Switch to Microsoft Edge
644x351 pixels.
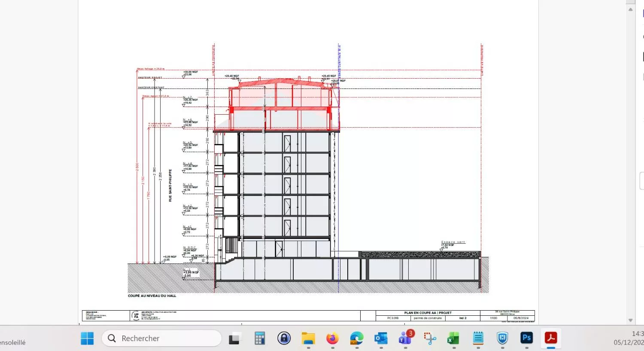point(357,339)
